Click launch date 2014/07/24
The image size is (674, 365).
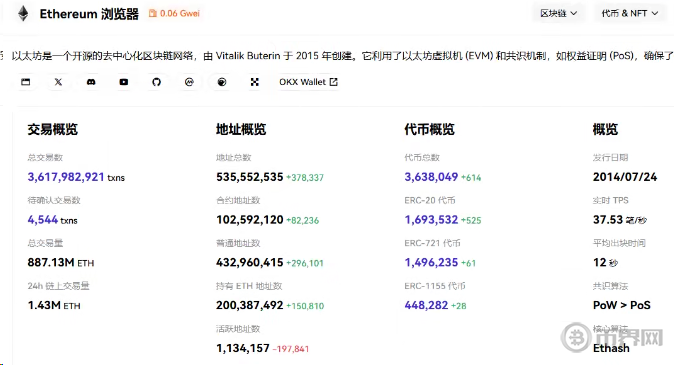pos(625,177)
